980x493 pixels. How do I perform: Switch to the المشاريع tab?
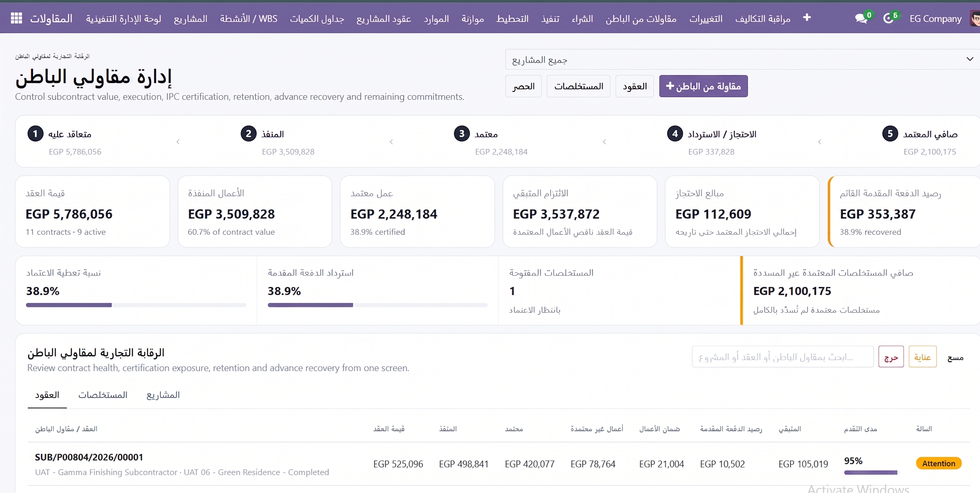pyautogui.click(x=163, y=395)
